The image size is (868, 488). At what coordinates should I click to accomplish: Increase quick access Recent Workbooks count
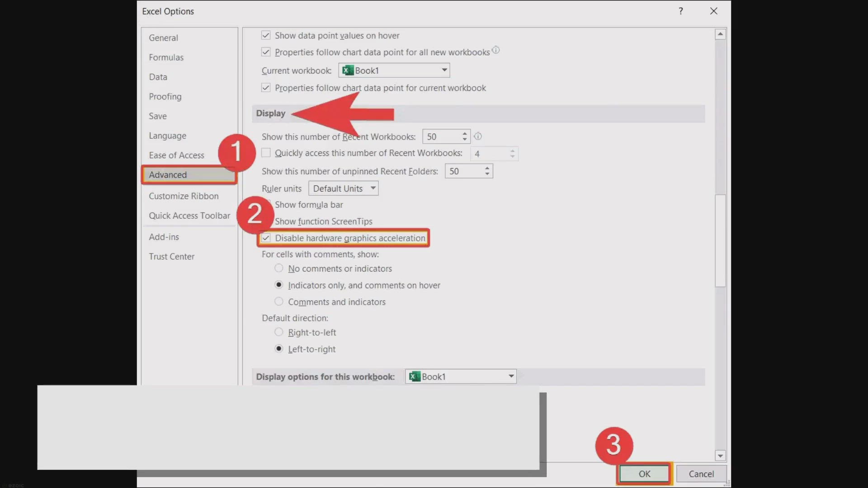[x=512, y=150]
